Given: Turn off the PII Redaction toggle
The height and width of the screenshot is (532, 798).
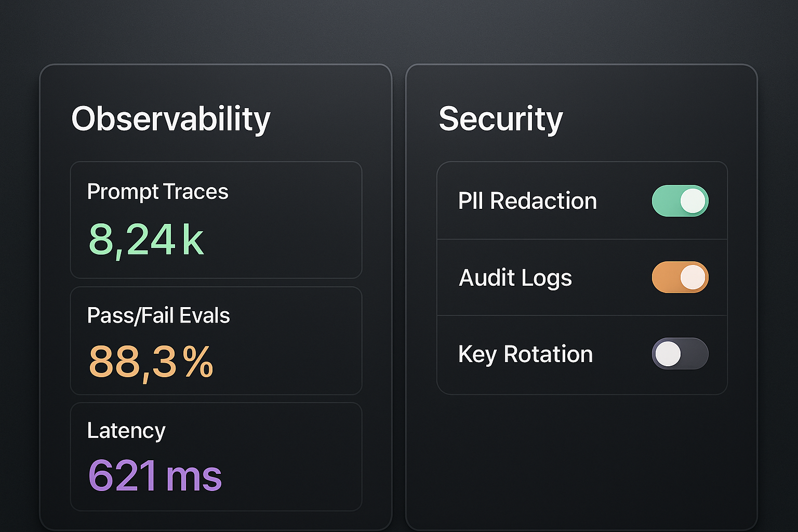Looking at the screenshot, I should [x=680, y=201].
